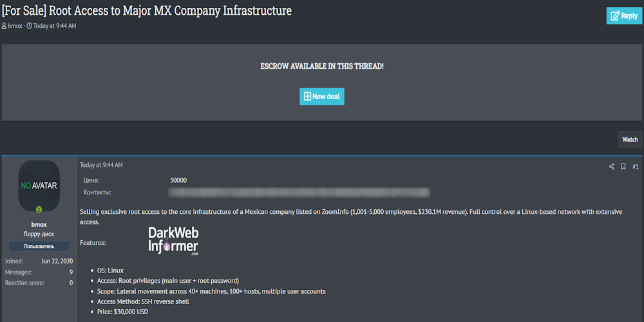This screenshot has width=644, height=322.
Task: Open the #1 post permalink
Action: point(635,167)
